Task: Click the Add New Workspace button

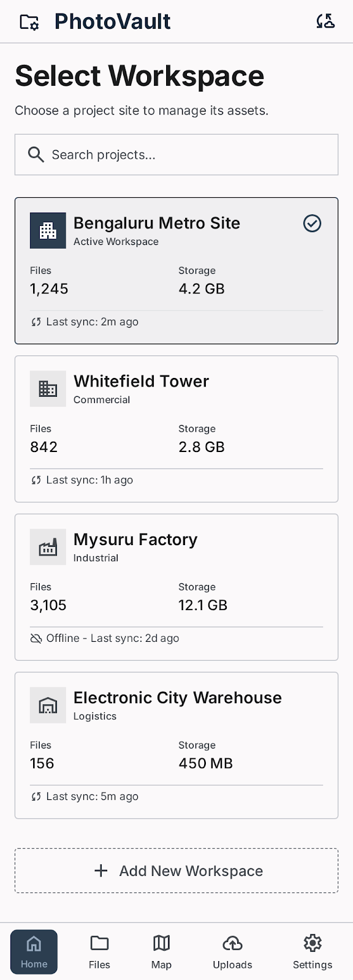Action: coord(176,870)
